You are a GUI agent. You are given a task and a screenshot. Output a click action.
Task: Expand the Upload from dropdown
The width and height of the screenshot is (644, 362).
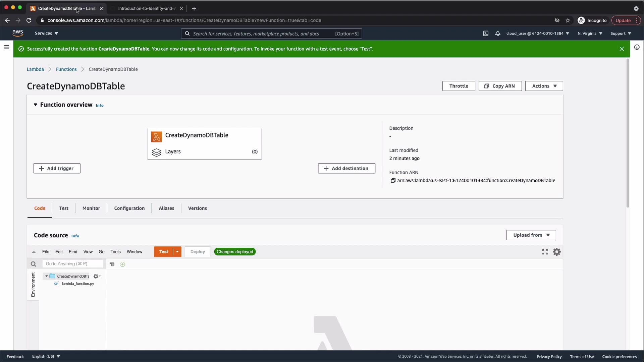click(x=531, y=235)
